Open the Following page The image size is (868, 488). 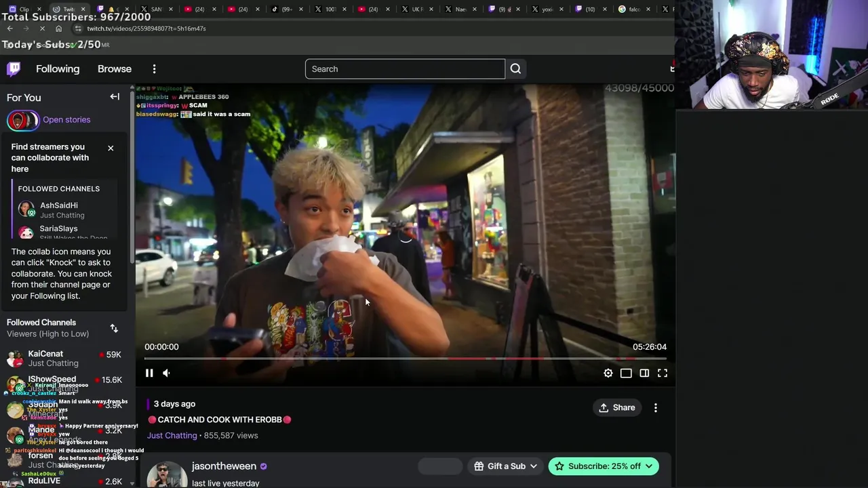click(58, 69)
